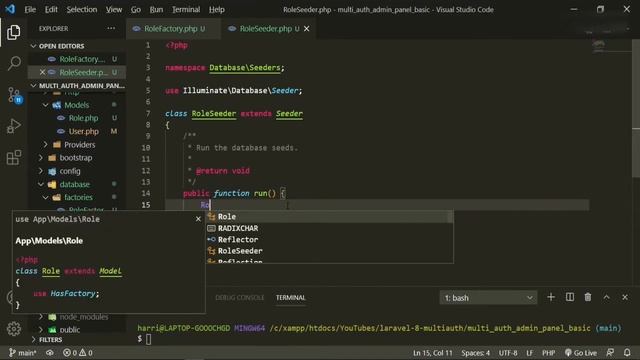Open the Search view in activity bar

14,63
